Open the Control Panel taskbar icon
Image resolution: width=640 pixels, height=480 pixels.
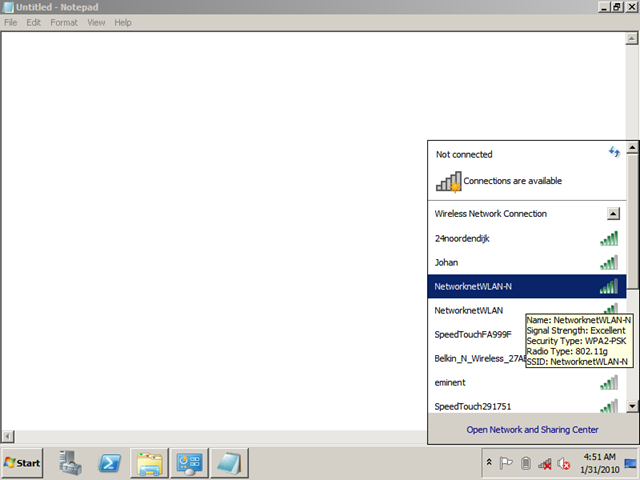(189, 463)
